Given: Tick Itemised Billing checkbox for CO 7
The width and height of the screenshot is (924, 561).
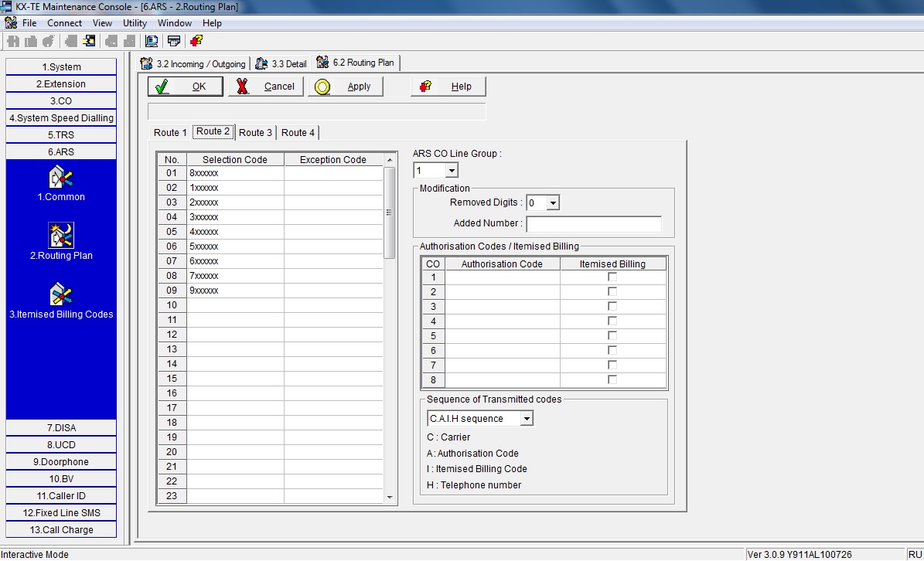Looking at the screenshot, I should coord(612,365).
